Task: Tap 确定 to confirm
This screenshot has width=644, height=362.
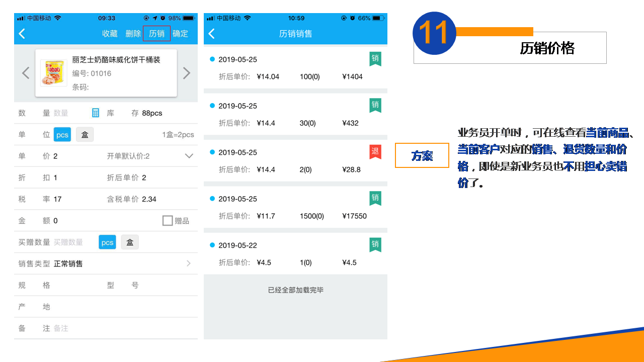Action: pyautogui.click(x=180, y=34)
